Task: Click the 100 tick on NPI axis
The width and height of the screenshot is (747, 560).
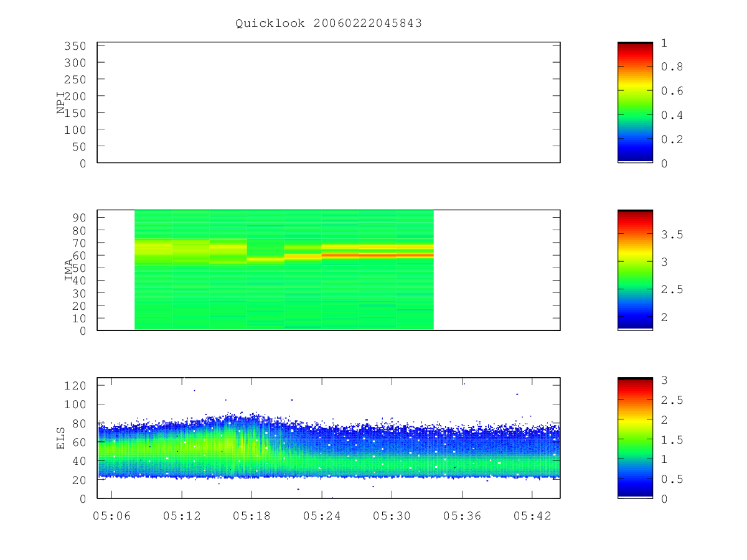Action: click(74, 129)
